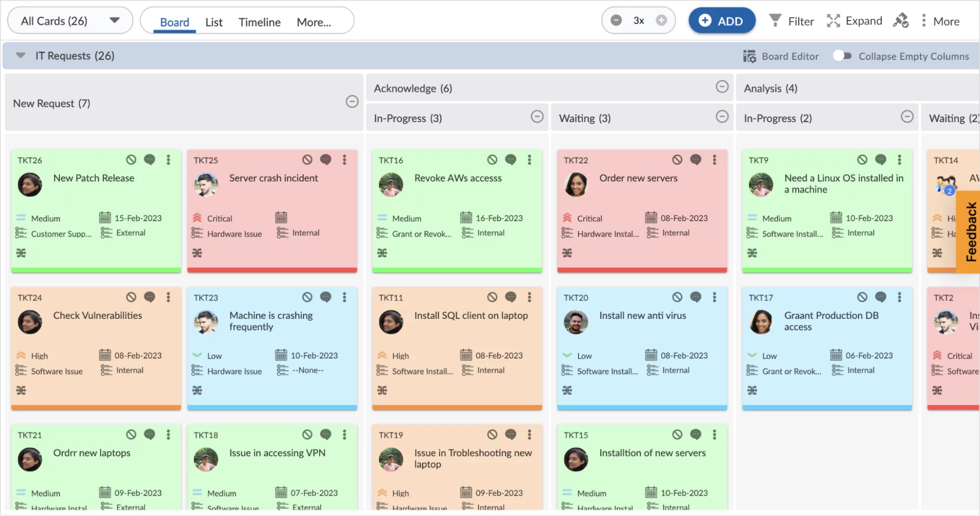
Task: Click the ADD button
Action: (x=722, y=21)
